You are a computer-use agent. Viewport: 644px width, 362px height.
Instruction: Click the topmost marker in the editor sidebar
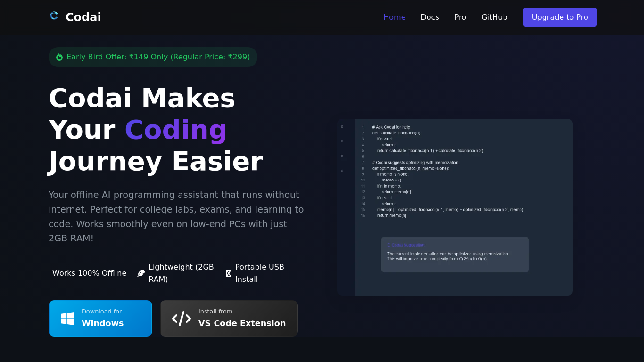click(342, 126)
